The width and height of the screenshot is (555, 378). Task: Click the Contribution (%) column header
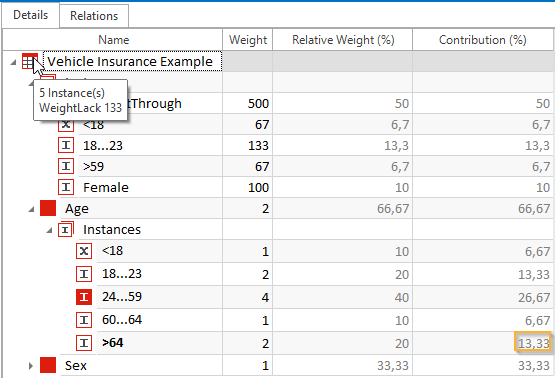[482, 40]
